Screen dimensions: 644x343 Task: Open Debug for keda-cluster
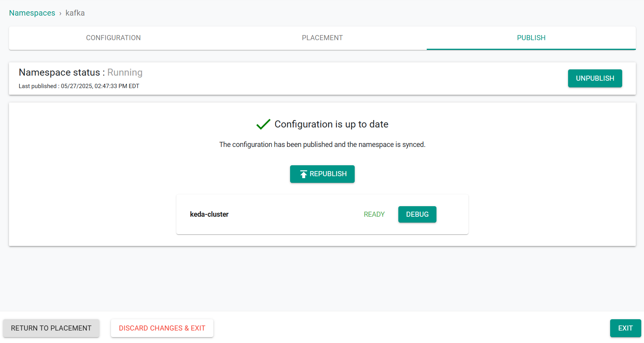pos(417,214)
